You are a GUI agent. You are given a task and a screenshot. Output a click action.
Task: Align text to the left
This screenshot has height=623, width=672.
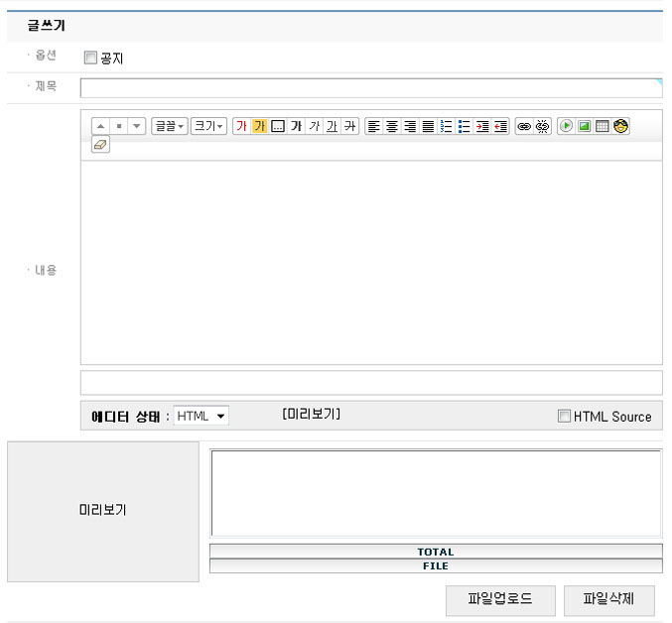coord(374,126)
